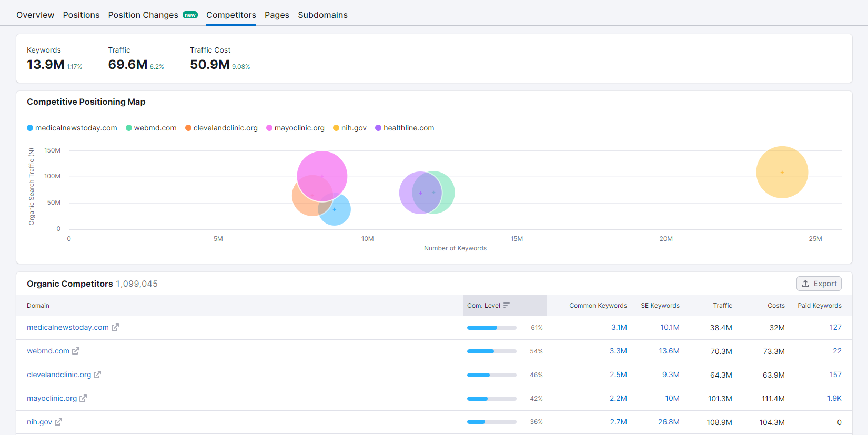Image resolution: width=868 pixels, height=435 pixels.
Task: Open mayoclinic.org domain link
Action: click(52, 398)
